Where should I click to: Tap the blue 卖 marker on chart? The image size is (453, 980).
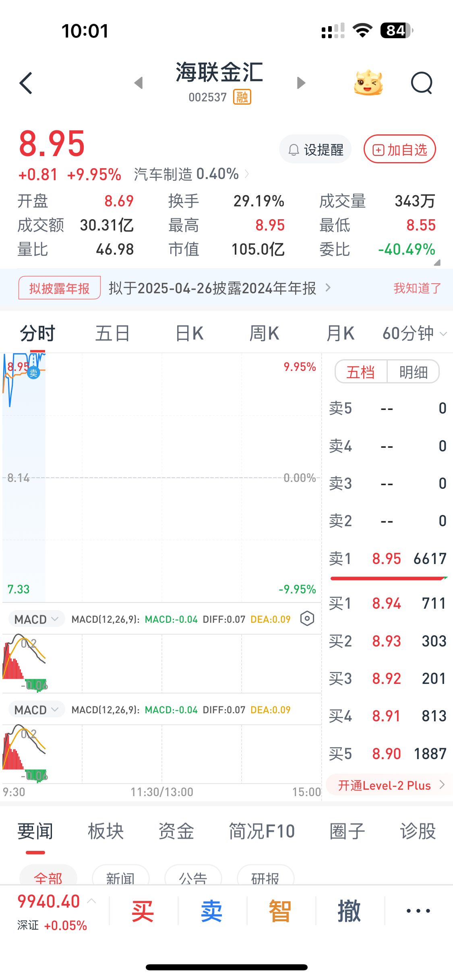33,373
